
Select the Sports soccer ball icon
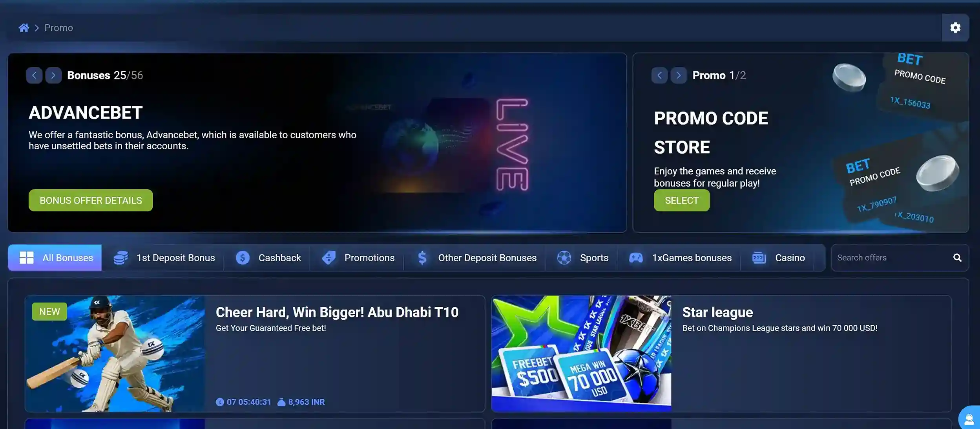(x=564, y=258)
